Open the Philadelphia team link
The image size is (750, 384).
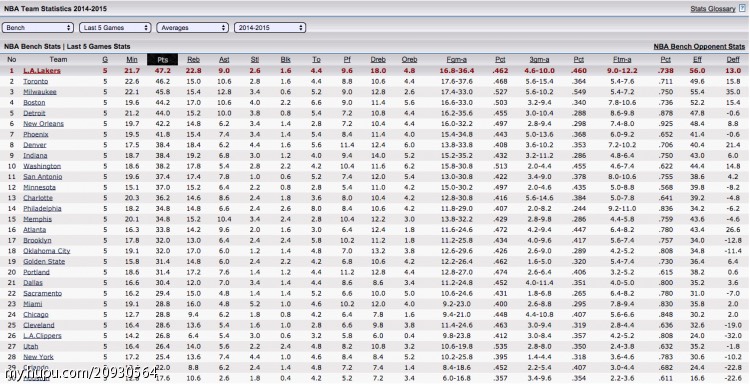(43, 208)
